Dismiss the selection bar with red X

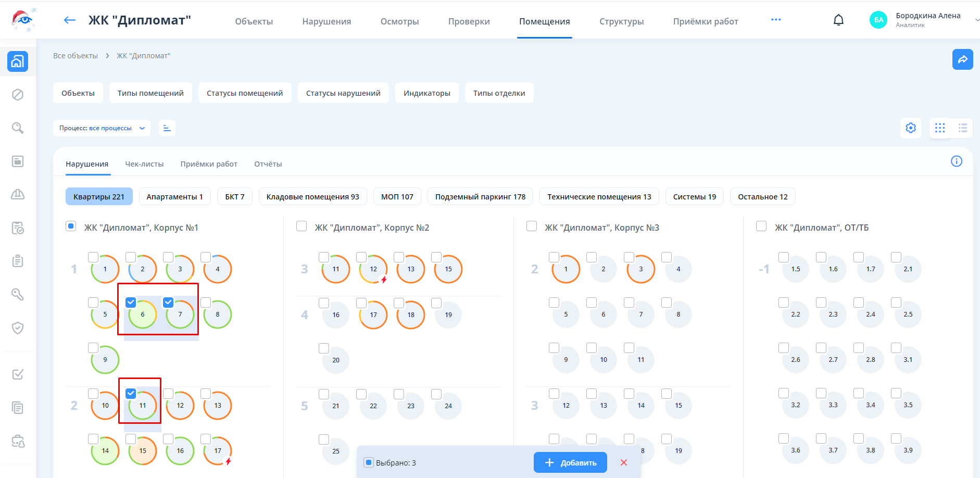click(624, 463)
